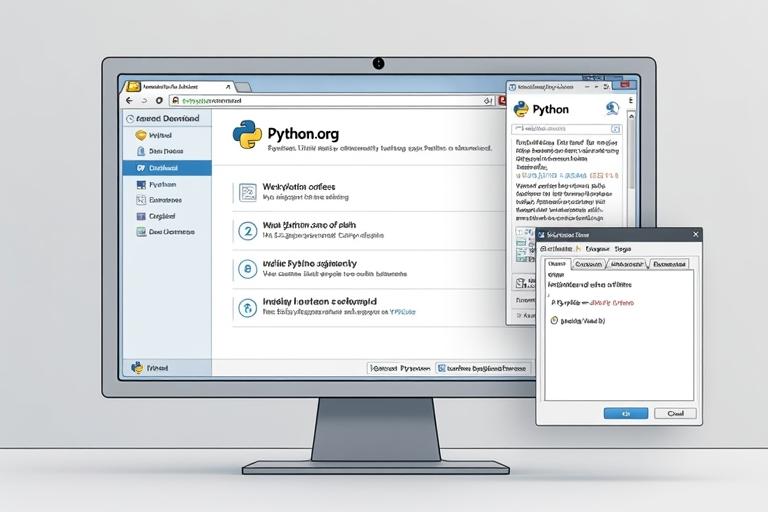This screenshot has width=768, height=512.
Task: Follow the blue link ending the last list entry
Action: (403, 312)
